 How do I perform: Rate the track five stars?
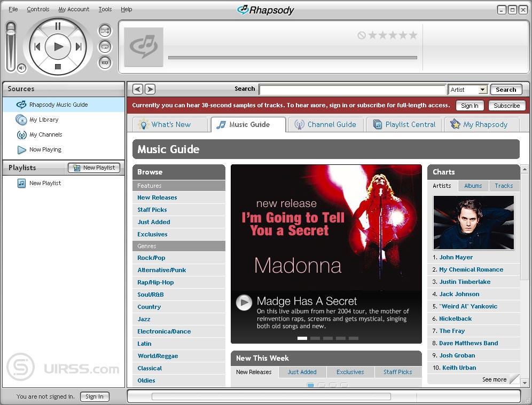pyautogui.click(x=413, y=35)
